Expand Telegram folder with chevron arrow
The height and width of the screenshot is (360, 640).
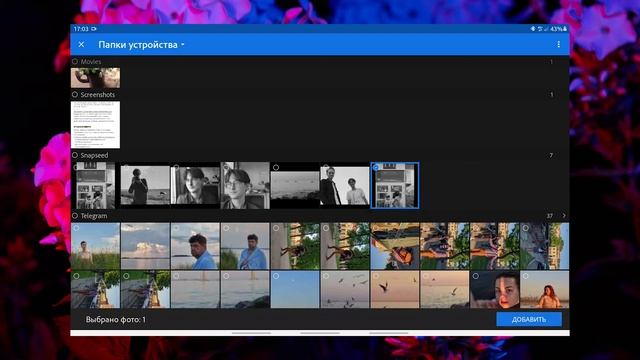(564, 216)
